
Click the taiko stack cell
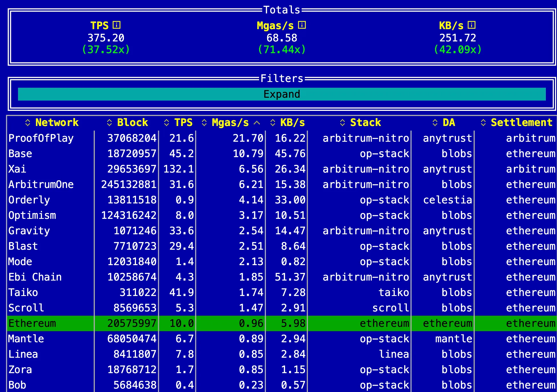coord(394,293)
